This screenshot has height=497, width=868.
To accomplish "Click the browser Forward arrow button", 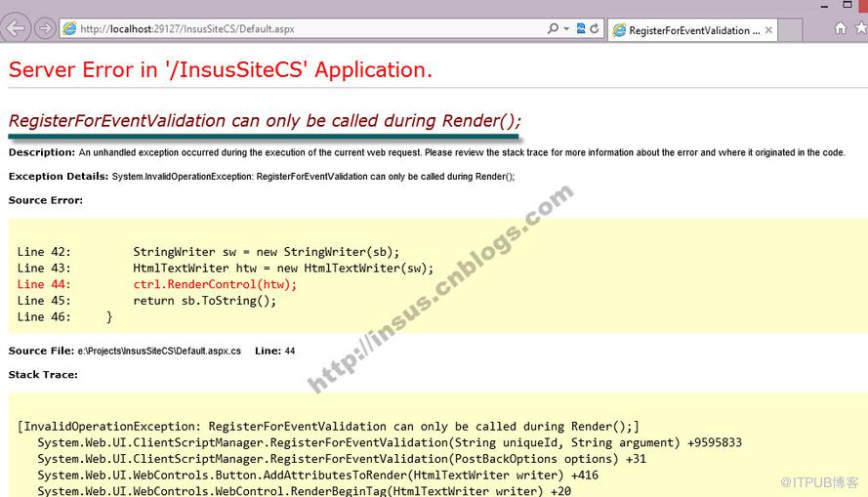I will point(45,28).
